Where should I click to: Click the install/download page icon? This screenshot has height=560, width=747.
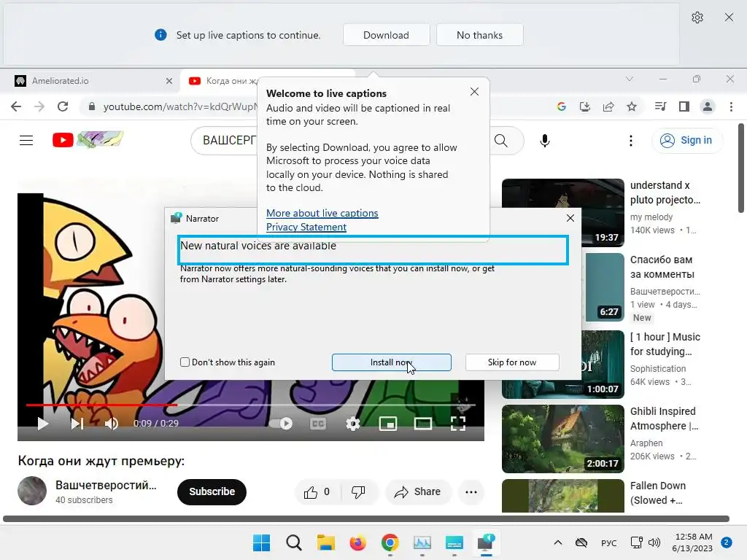(584, 106)
